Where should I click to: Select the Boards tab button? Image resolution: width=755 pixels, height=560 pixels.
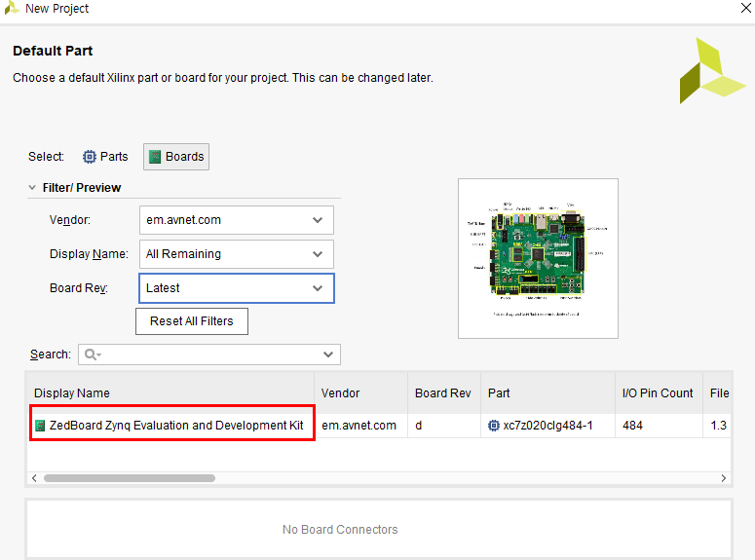176,157
